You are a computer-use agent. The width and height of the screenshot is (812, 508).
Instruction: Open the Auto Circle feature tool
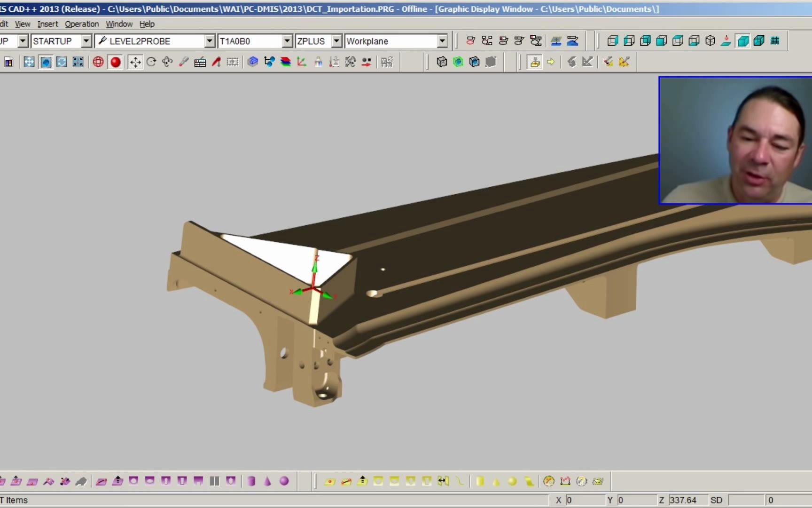coord(378,481)
